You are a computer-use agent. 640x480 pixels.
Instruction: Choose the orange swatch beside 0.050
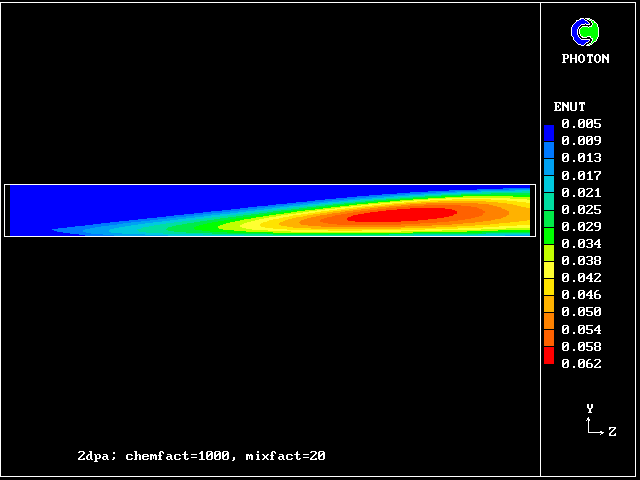coord(549,312)
